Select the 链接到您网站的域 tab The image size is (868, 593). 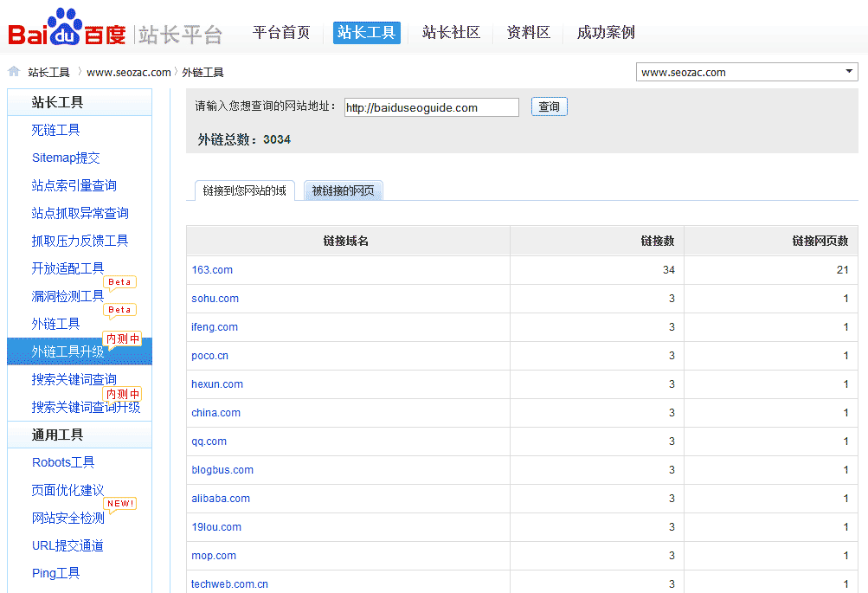click(244, 191)
